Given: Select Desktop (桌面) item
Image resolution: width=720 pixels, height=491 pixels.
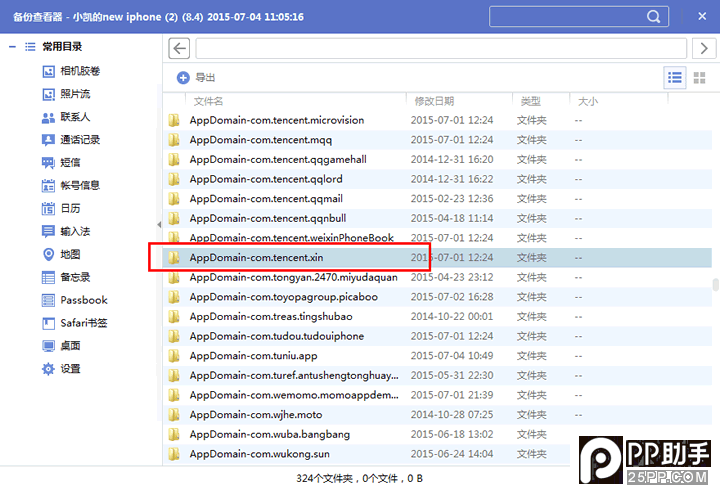Looking at the screenshot, I should pos(61,346).
